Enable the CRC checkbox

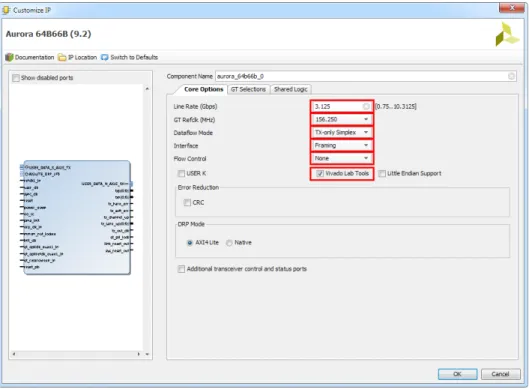coord(187,202)
